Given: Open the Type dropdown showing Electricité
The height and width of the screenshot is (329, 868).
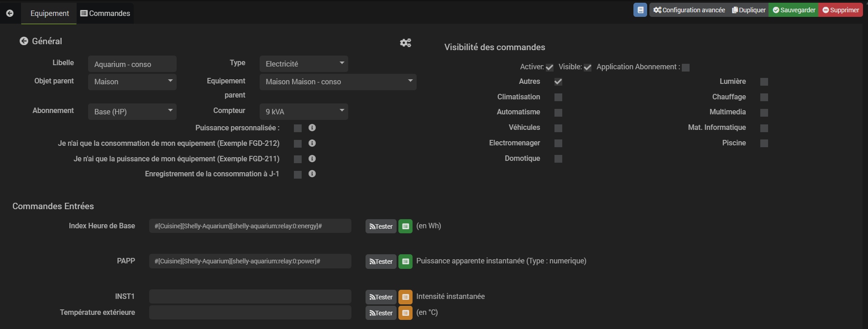Looking at the screenshot, I should [303, 64].
